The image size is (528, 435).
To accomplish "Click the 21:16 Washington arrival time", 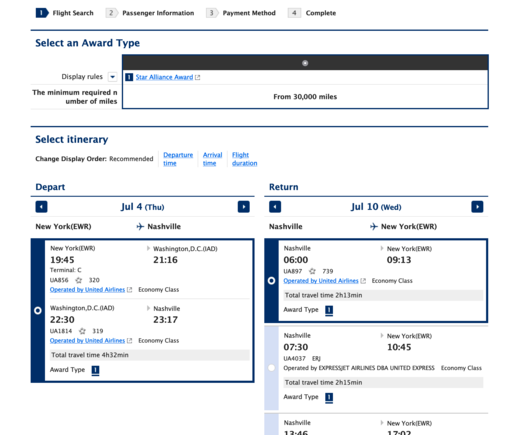I will (x=165, y=260).
